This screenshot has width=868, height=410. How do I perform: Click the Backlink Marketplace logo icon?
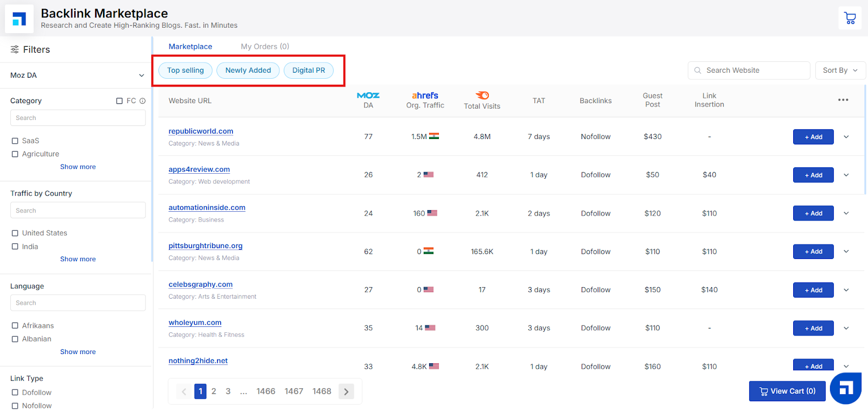pyautogui.click(x=19, y=19)
